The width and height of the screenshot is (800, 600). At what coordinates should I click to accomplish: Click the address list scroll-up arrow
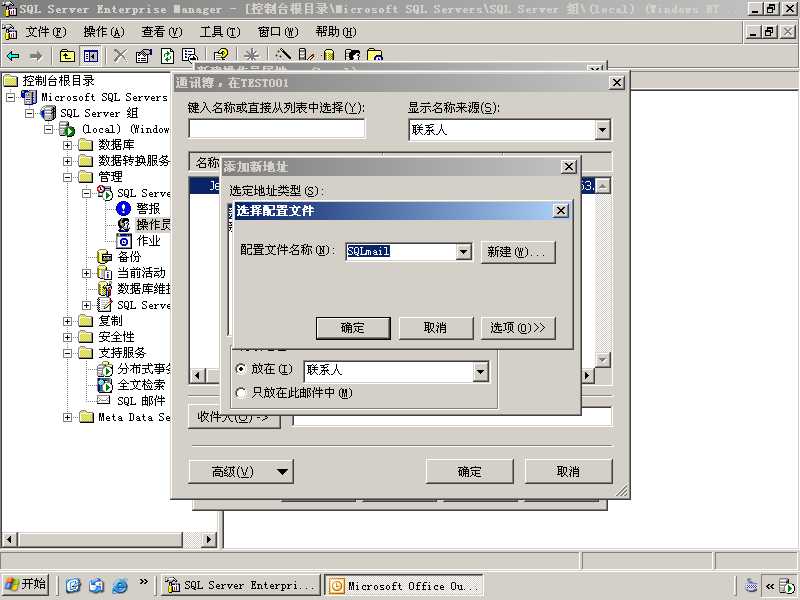(x=603, y=186)
